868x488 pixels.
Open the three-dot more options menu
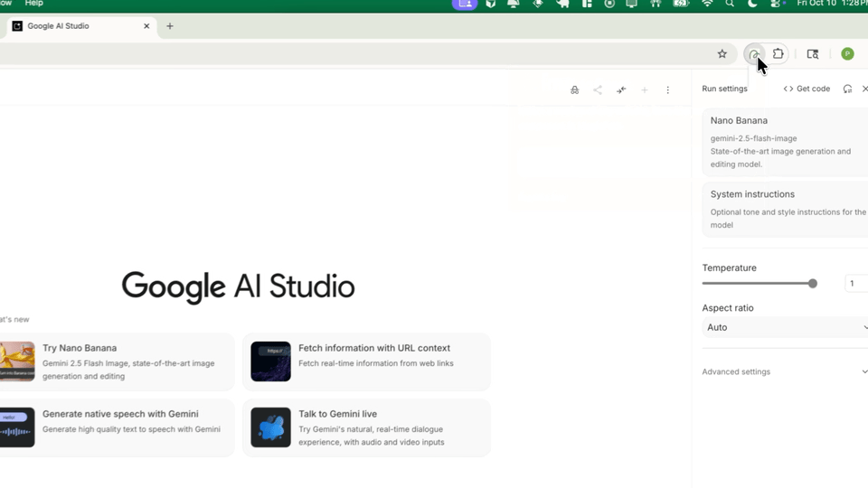[x=668, y=90]
